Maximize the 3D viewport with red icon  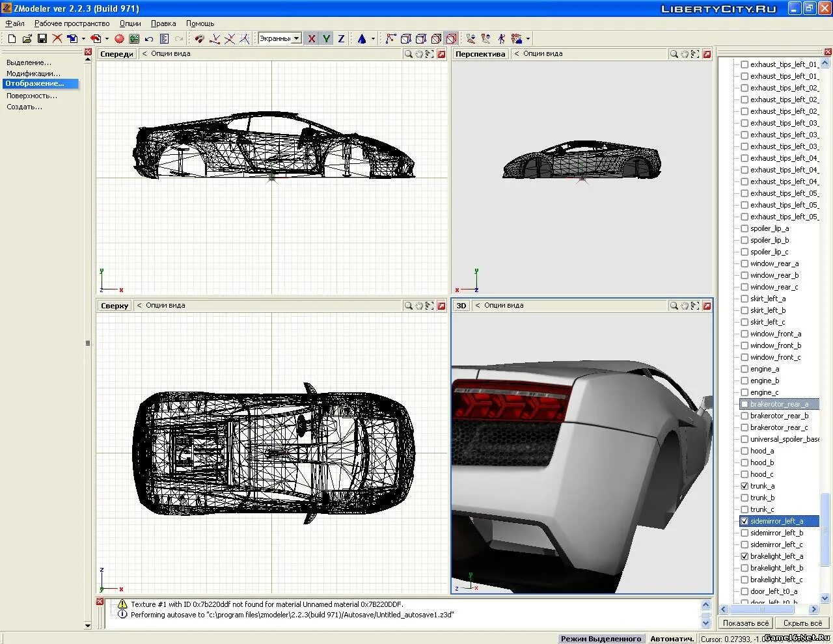point(707,306)
